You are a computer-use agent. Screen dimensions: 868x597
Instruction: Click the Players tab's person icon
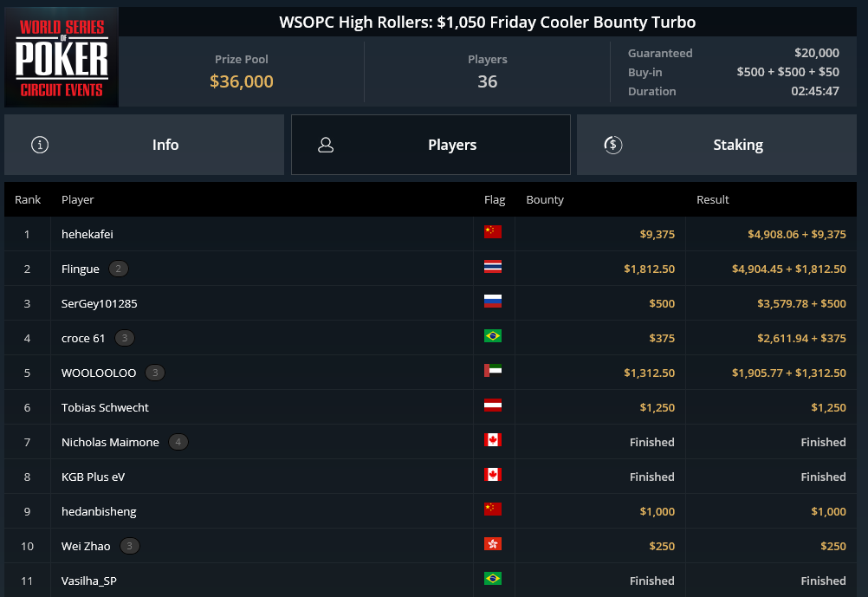click(x=326, y=145)
